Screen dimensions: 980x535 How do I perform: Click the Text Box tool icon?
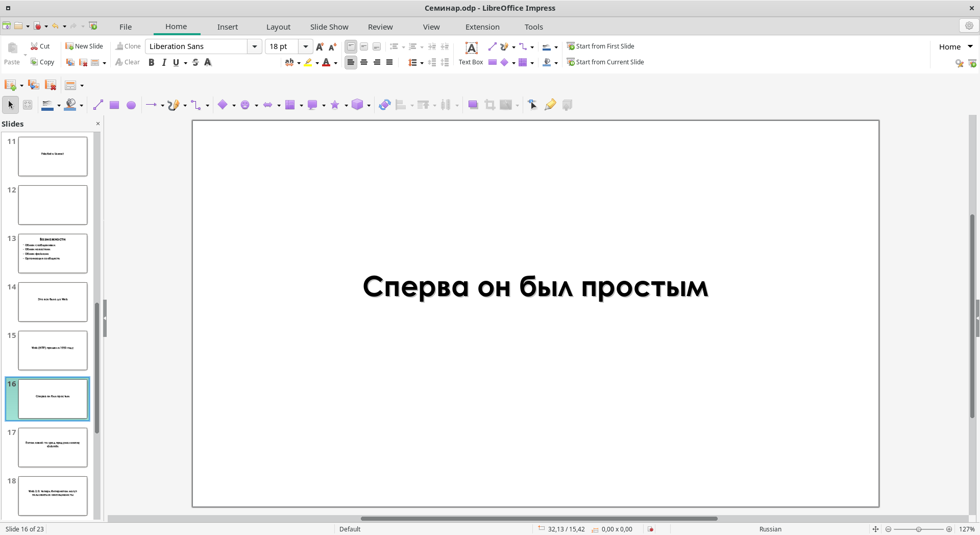[471, 48]
